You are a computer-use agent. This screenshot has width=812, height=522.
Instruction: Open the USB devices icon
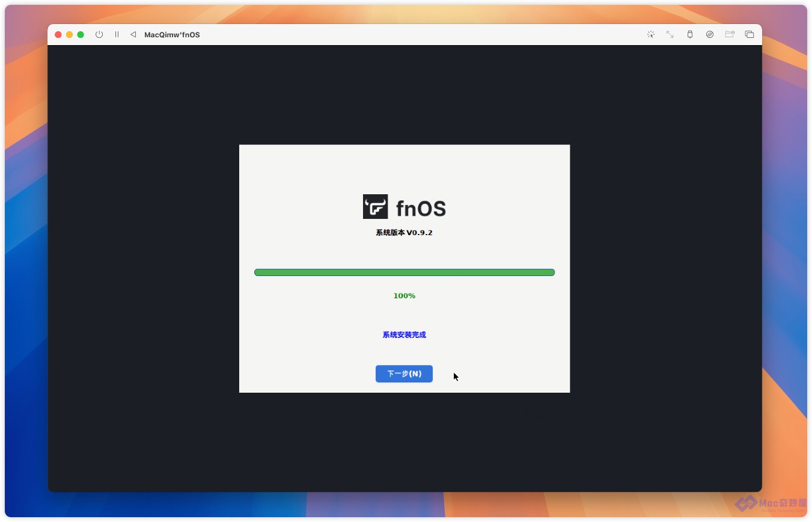point(690,34)
